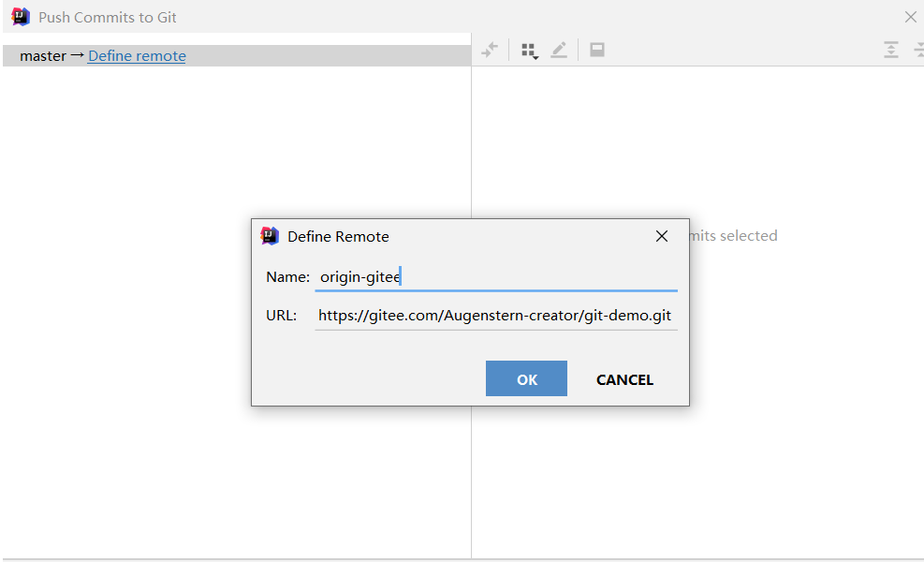
Task: Close the Push Commits to Git window
Action: (911, 17)
